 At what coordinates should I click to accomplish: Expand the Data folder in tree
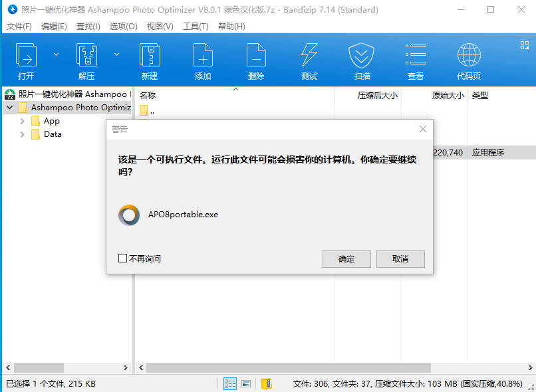point(22,134)
